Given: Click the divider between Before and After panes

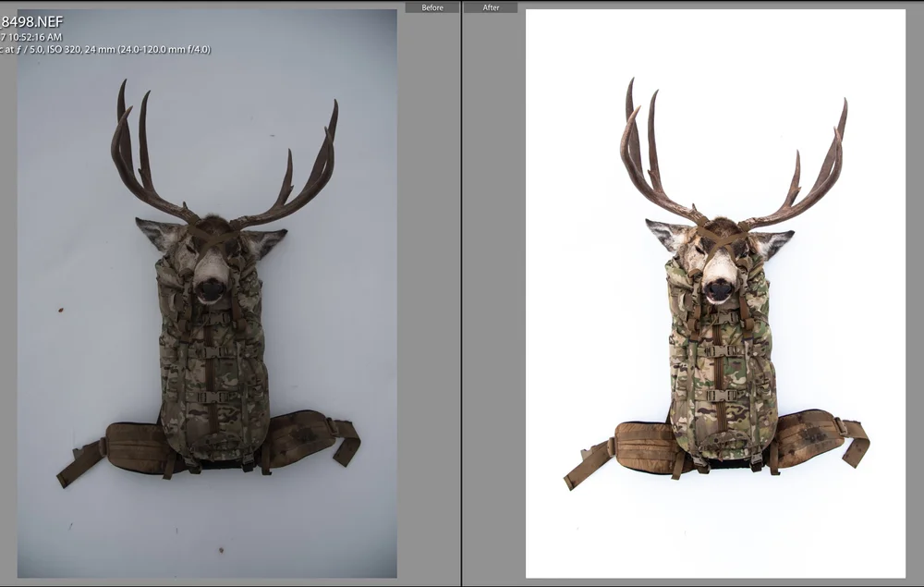Looking at the screenshot, I should 461,294.
